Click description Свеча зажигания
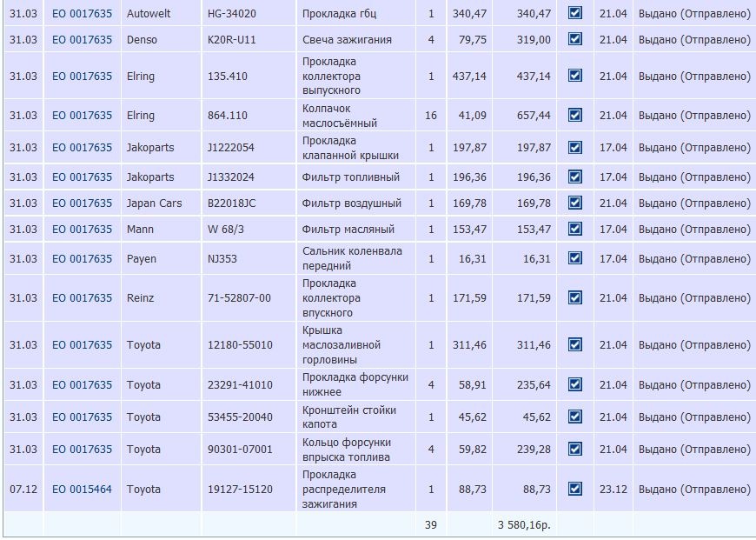The width and height of the screenshot is (756, 540). (347, 40)
